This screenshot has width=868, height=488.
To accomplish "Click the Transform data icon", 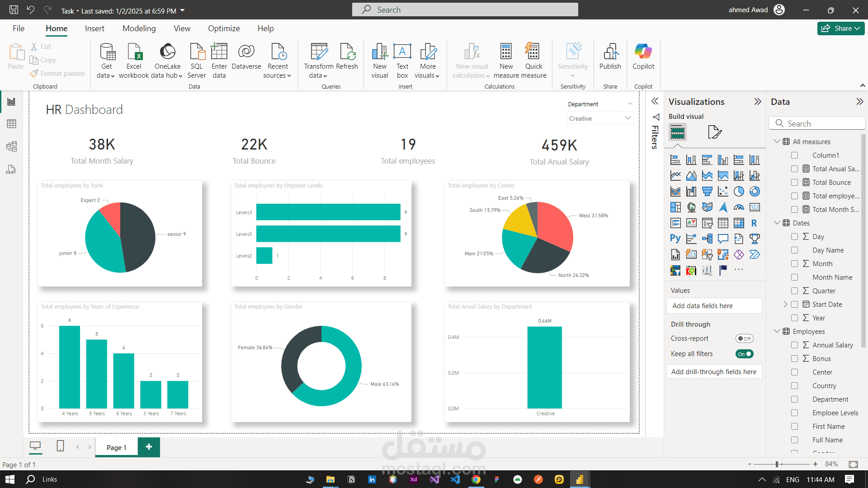I will point(319,52).
